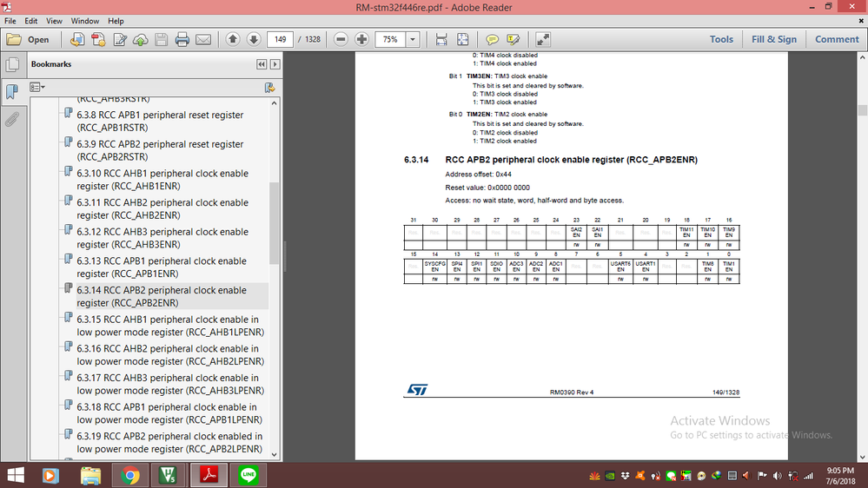Click the sign document icon in toolbar
Screen dimensions: 868x488
point(120,39)
